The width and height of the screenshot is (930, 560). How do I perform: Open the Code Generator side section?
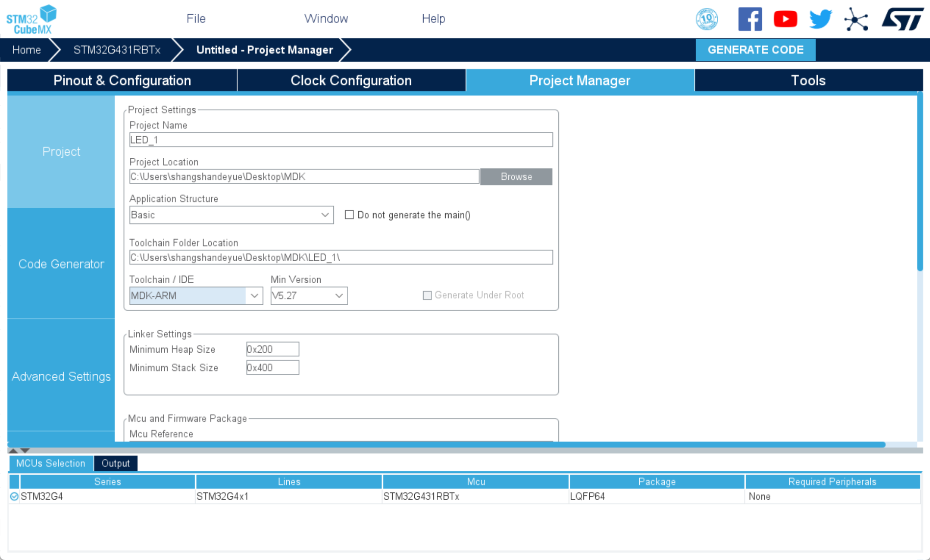tap(61, 264)
